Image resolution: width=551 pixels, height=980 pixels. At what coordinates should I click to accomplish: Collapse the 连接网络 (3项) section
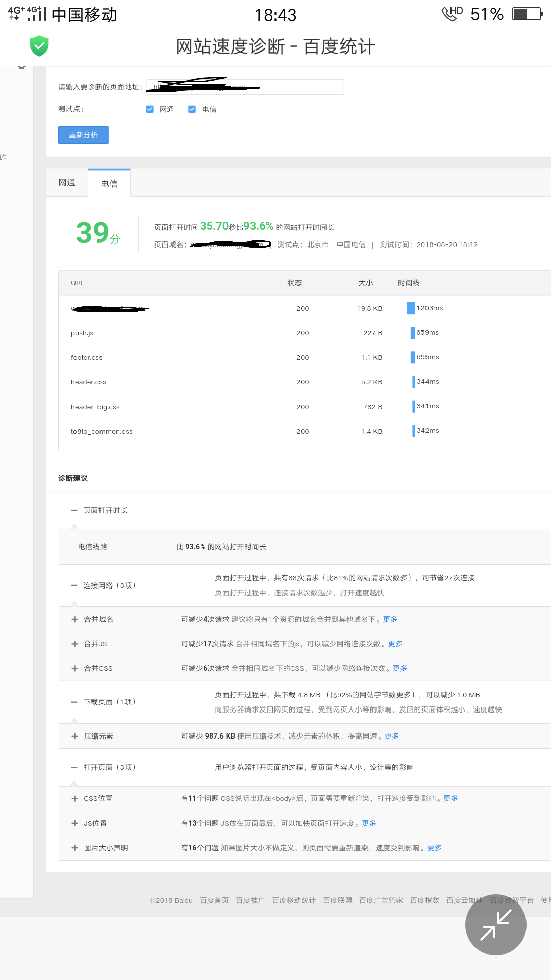point(74,585)
